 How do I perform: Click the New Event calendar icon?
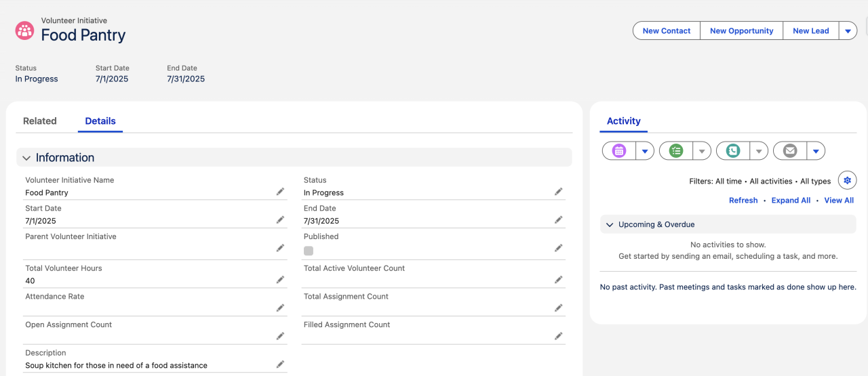[x=619, y=151]
